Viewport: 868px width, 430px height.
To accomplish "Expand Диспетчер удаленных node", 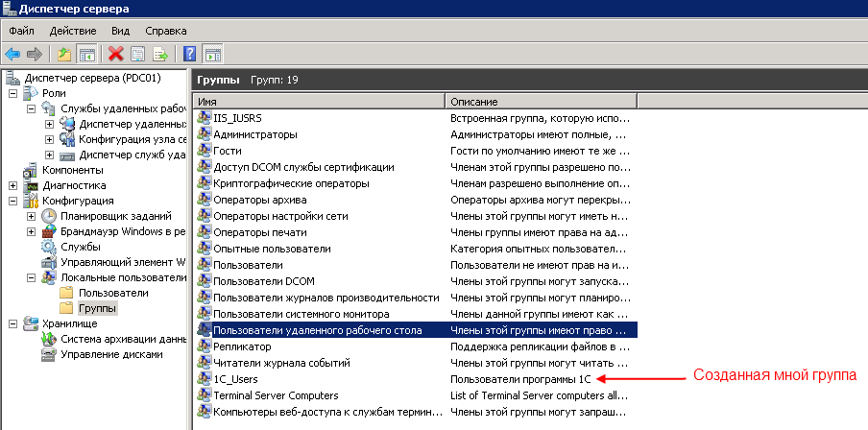I will (x=50, y=124).
